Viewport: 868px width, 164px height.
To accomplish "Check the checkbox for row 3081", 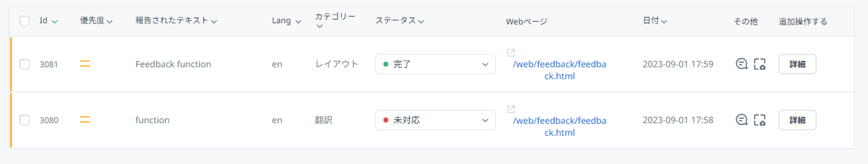I will tap(25, 64).
